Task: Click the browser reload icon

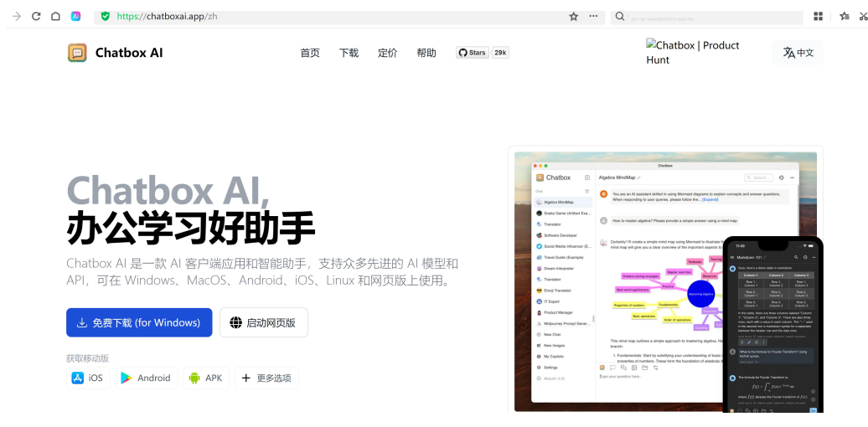Action: click(x=36, y=16)
